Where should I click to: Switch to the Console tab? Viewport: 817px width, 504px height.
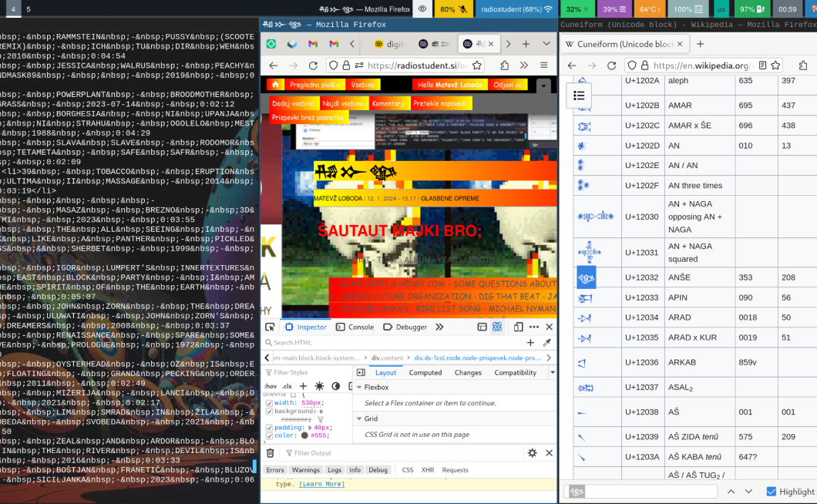pyautogui.click(x=355, y=327)
